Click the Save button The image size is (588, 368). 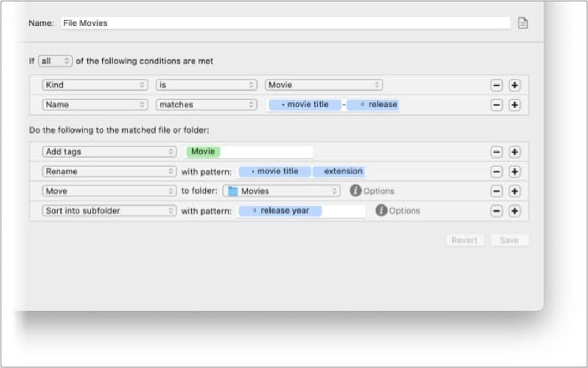point(509,240)
